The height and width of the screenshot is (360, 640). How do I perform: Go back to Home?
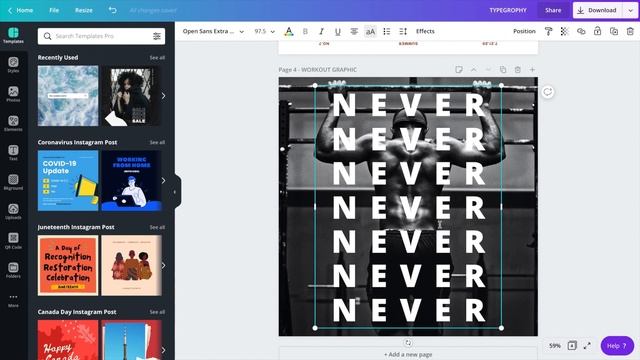point(20,10)
